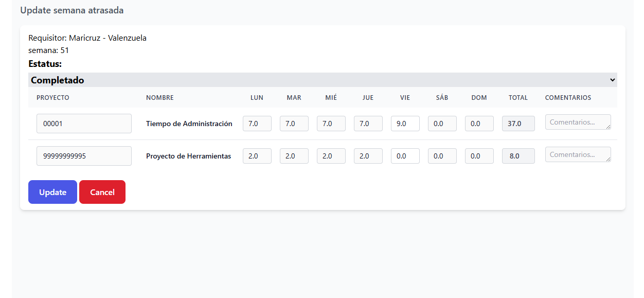Click Monday hours for Tiempo de Administración
Viewport: 644px width, 298px height.
pyautogui.click(x=257, y=124)
